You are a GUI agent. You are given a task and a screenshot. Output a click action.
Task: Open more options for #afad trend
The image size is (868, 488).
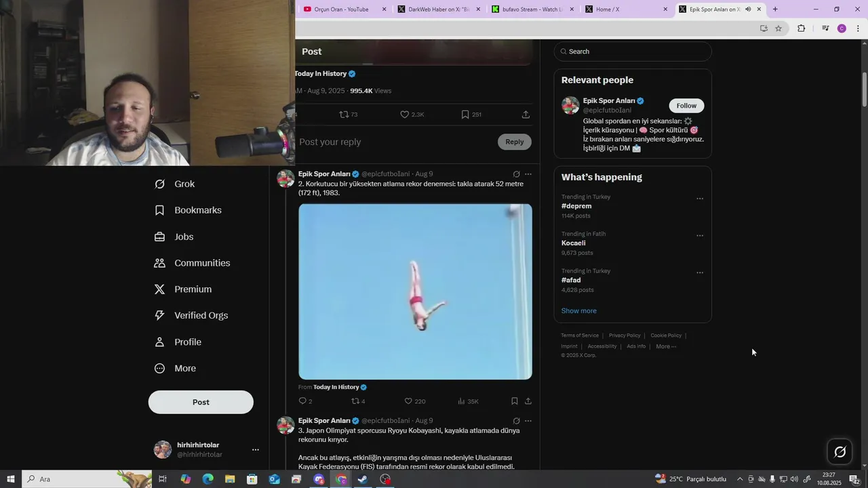[700, 273]
